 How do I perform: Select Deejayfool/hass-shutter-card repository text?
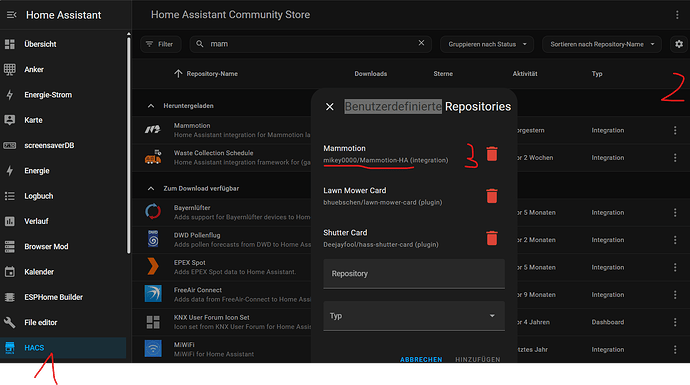[381, 244]
